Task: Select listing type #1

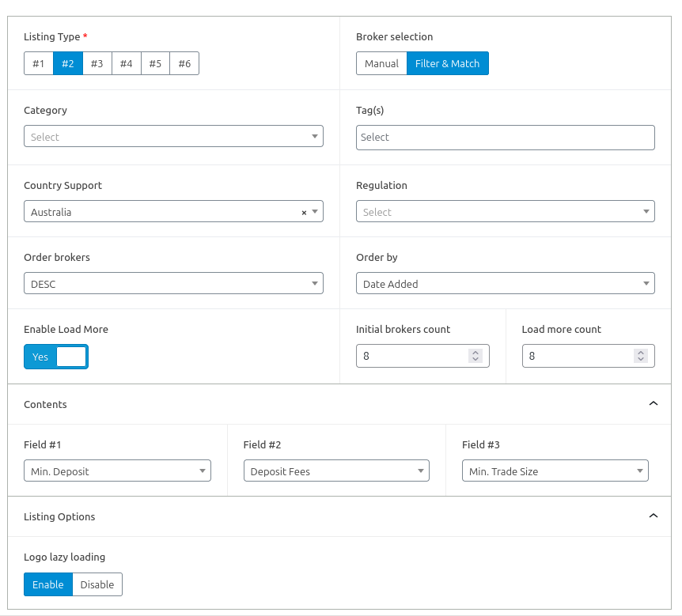Action: (39, 63)
